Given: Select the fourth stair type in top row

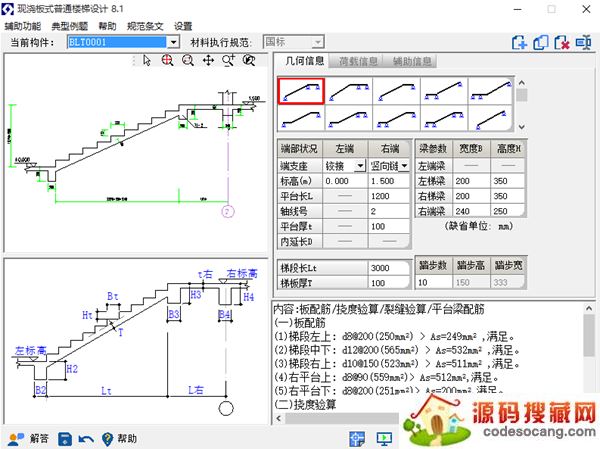Looking at the screenshot, I should (x=444, y=91).
